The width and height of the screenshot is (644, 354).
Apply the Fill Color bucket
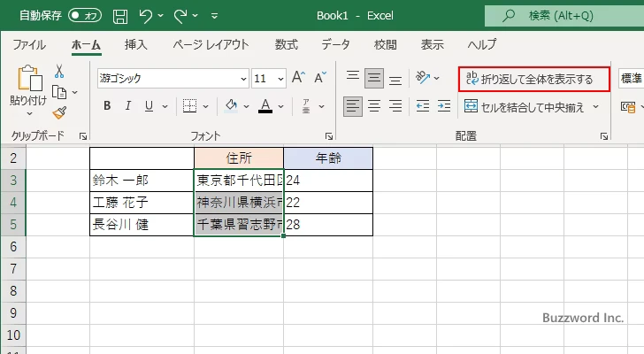point(231,106)
